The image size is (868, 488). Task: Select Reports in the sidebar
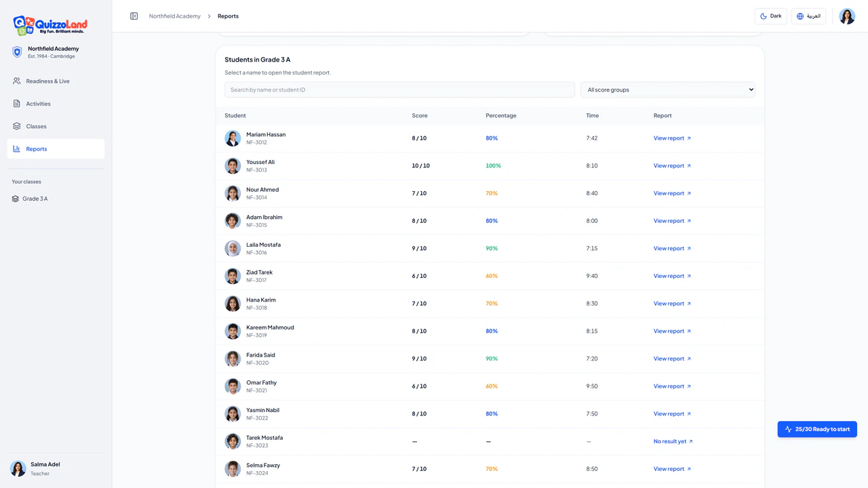click(x=56, y=149)
